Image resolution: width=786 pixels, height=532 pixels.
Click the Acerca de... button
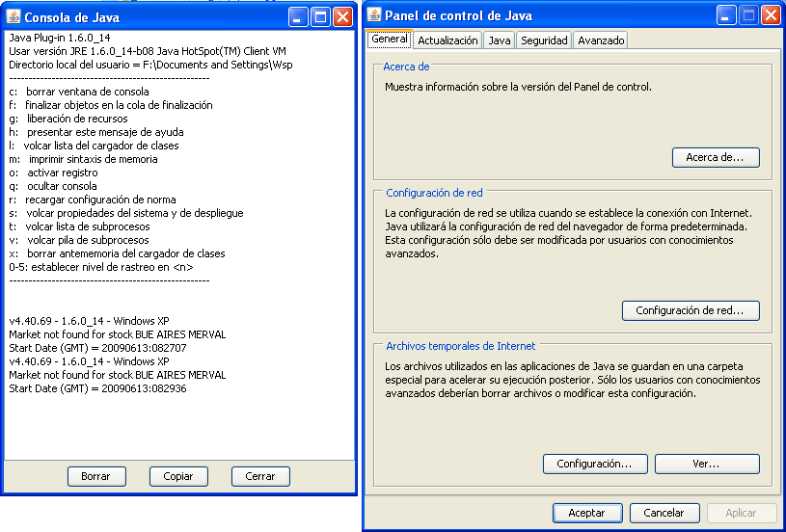tap(716, 157)
